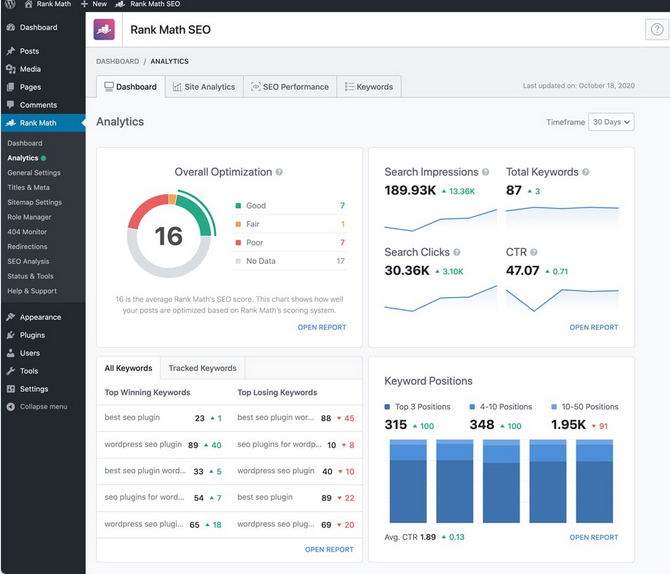Open Plugins from the sidebar
670x574 pixels.
pyautogui.click(x=32, y=335)
